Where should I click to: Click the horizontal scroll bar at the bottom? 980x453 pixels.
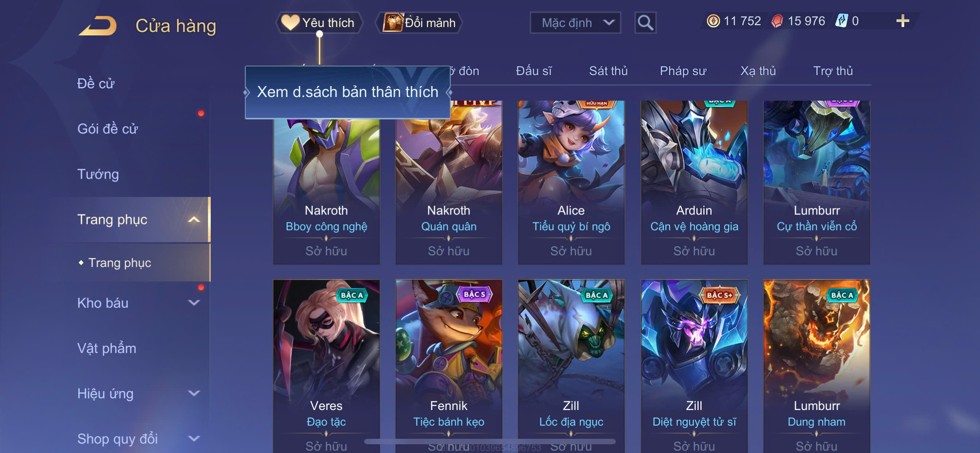pos(490,442)
